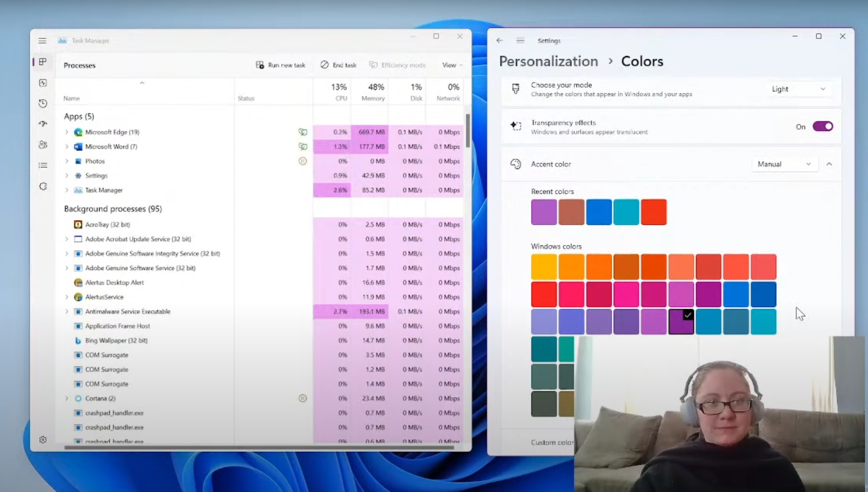
Task: Open Task Manager settings gear
Action: click(x=43, y=440)
